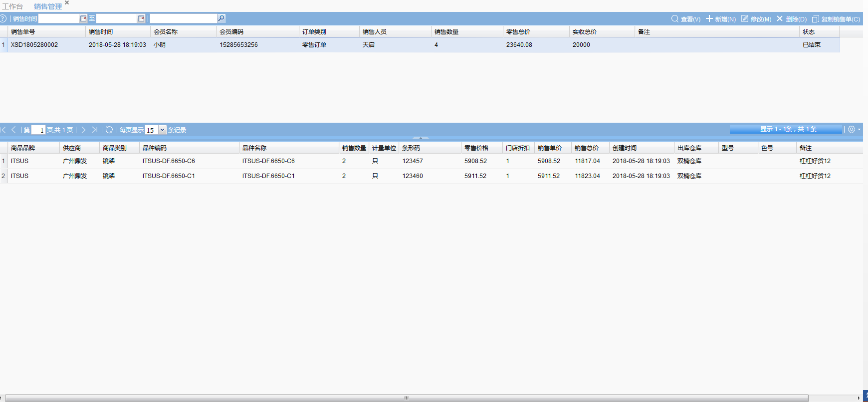Viewport: 868px width, 402px height.
Task: Click barcode 123460
Action: pyautogui.click(x=413, y=176)
